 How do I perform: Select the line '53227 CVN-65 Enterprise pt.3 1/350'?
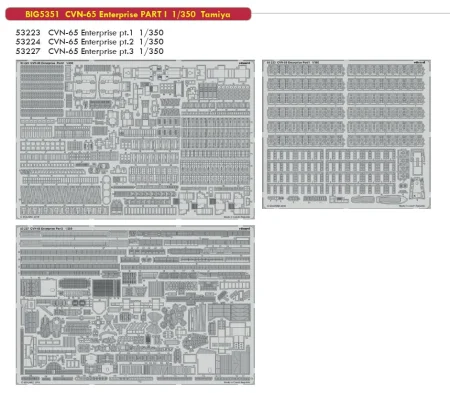tap(90, 51)
